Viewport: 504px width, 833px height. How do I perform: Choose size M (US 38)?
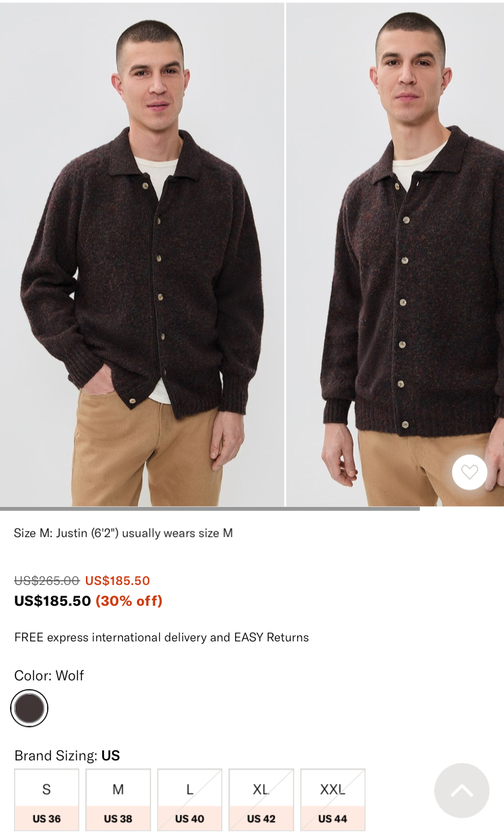tap(118, 800)
